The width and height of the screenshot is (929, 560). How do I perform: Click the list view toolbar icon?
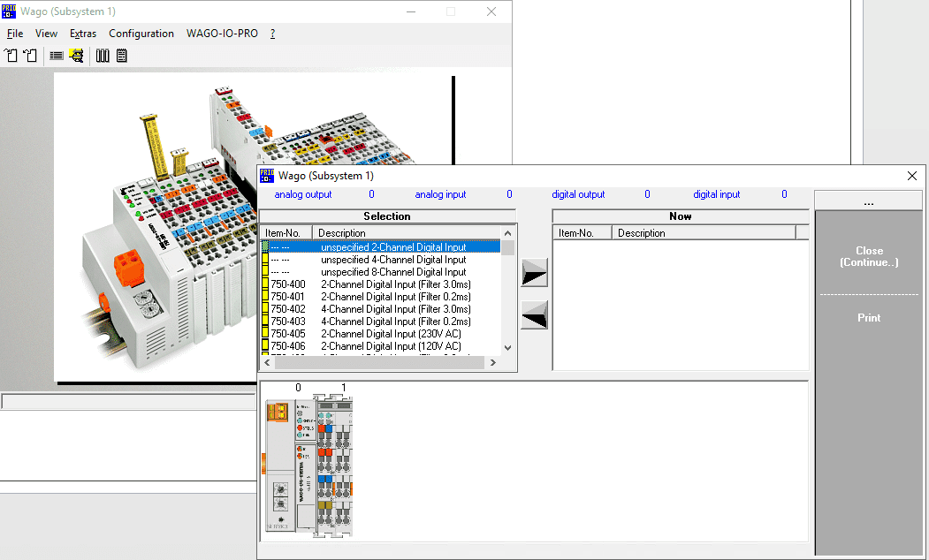point(57,56)
